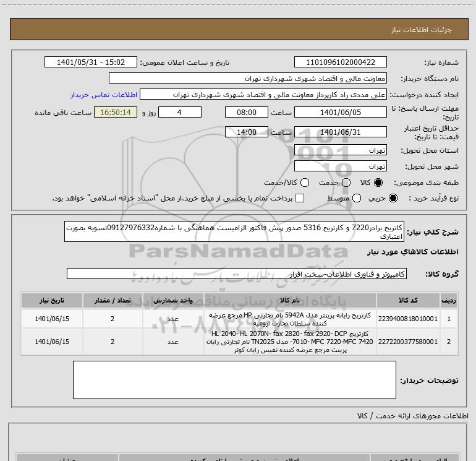This screenshot has width=476, height=461.
Task: Click the شرح کلی نیاز description box
Action: point(234,231)
